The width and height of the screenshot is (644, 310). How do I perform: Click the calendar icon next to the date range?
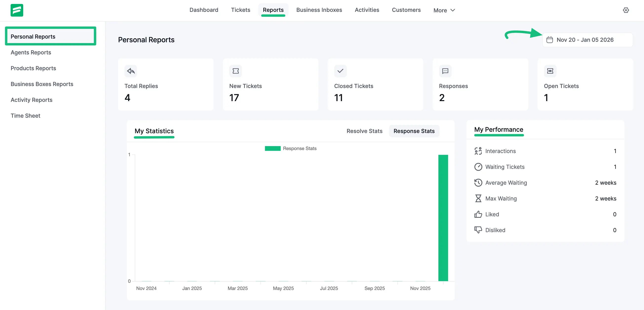tap(549, 40)
